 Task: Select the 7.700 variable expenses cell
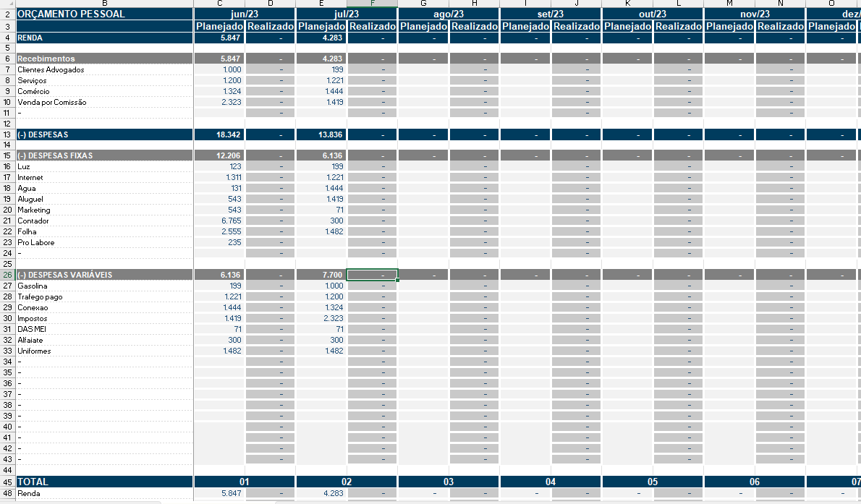[321, 275]
